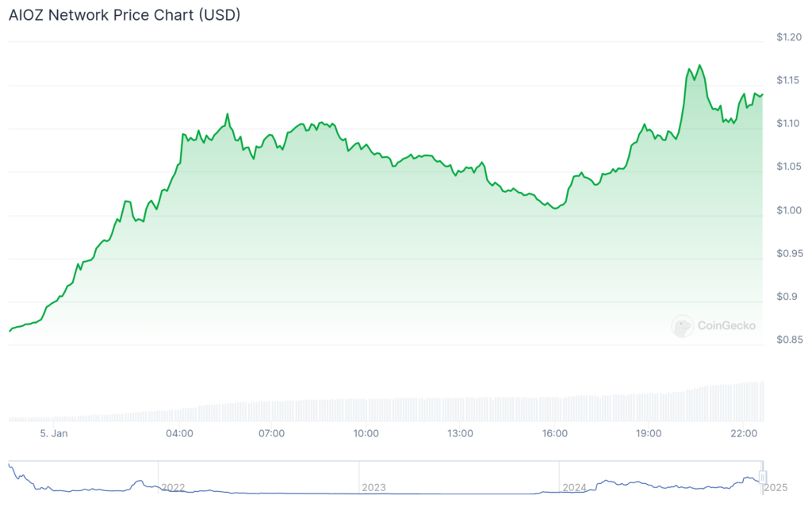Click the 22:00 time axis label
The image size is (812, 507).
coord(743,433)
